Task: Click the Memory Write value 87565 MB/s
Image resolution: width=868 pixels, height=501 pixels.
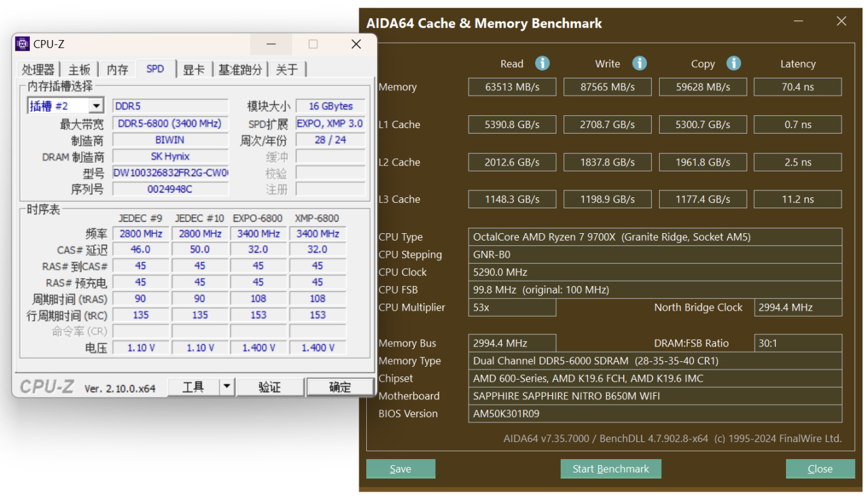Action: (x=608, y=87)
